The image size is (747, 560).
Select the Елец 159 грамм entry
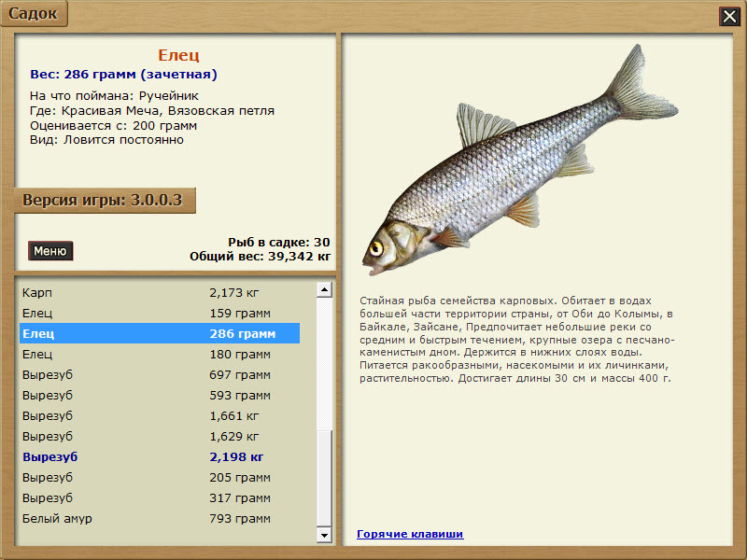click(x=159, y=314)
